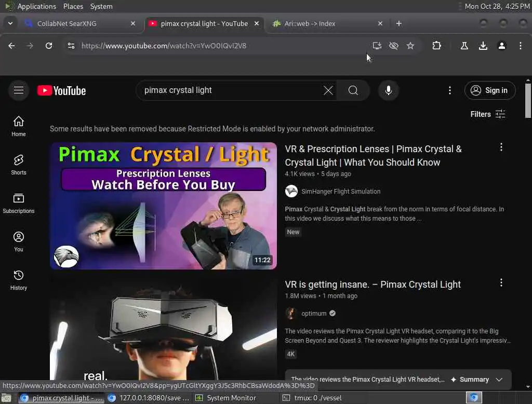Image resolution: width=532 pixels, height=404 pixels.
Task: Close the CollabNet SearXNG tab
Action: click(x=133, y=23)
